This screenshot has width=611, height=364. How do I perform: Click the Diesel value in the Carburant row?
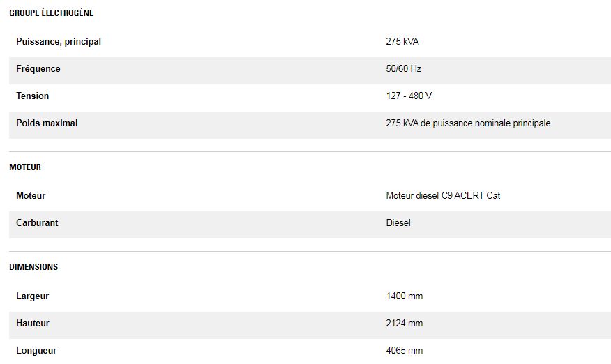pyautogui.click(x=398, y=223)
